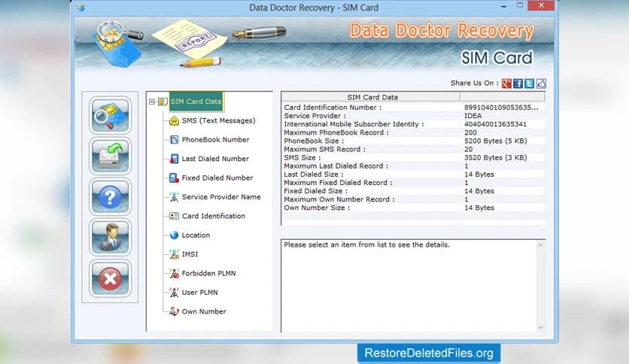The image size is (629, 364).
Task: Select Card Identification Number row label
Action: 333,108
